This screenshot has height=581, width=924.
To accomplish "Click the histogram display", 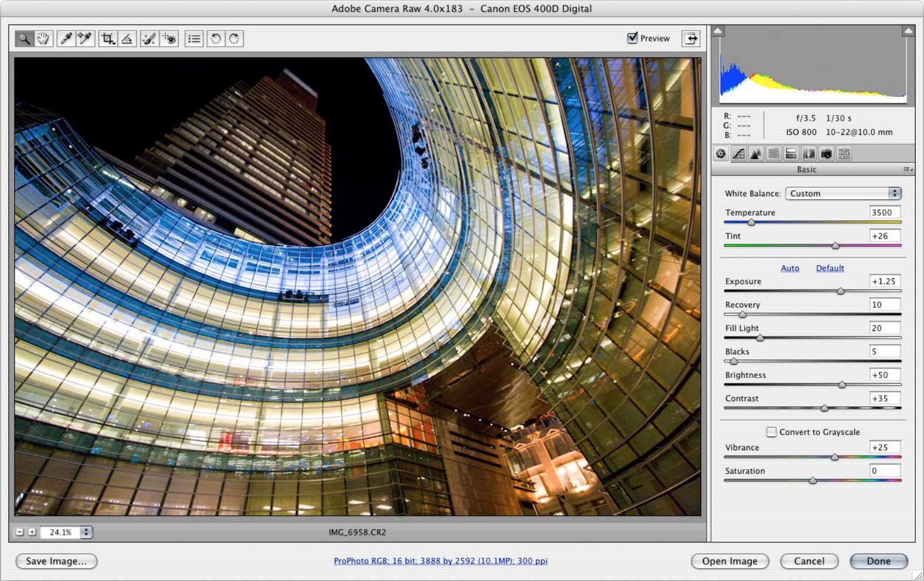I will tap(813, 66).
